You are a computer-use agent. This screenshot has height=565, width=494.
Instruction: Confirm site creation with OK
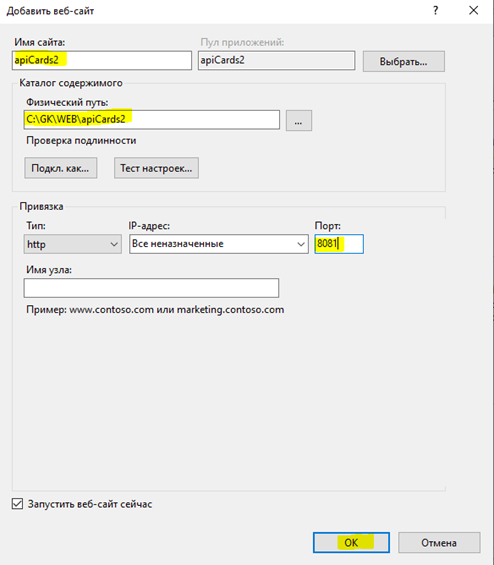tap(351, 542)
